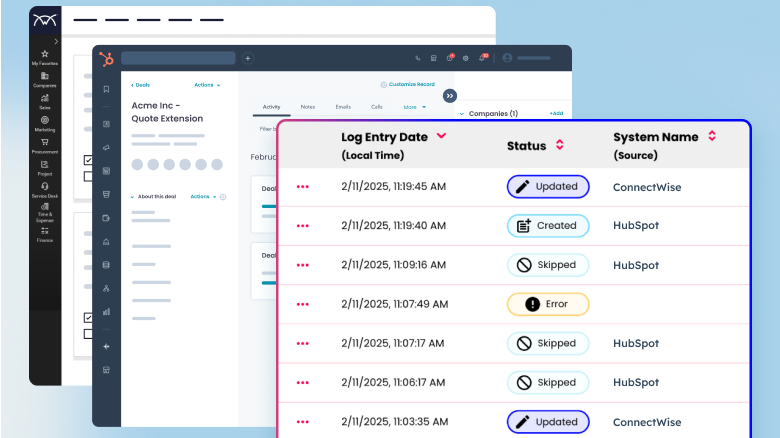Open the Service Desk headset icon
Viewport: 780px width, 438px height.
[45, 188]
